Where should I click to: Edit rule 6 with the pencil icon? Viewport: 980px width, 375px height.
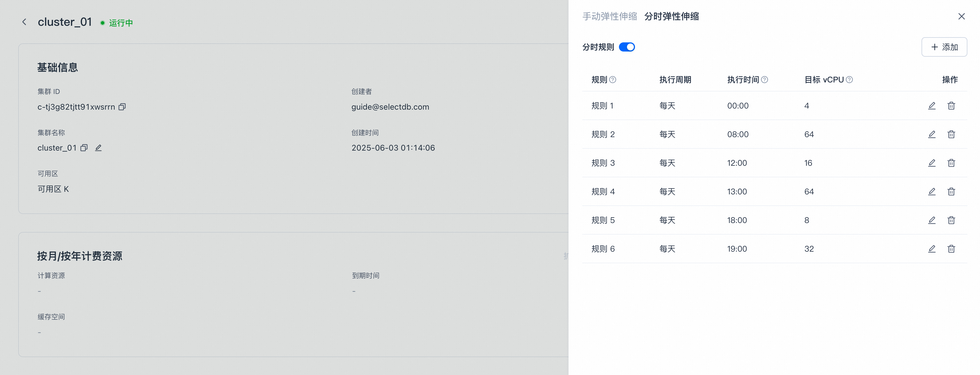pos(932,249)
